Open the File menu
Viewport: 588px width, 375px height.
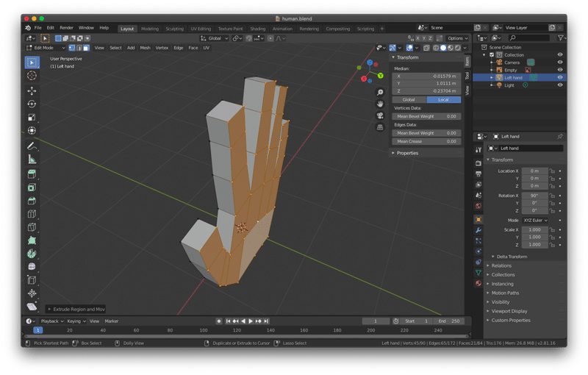point(38,28)
